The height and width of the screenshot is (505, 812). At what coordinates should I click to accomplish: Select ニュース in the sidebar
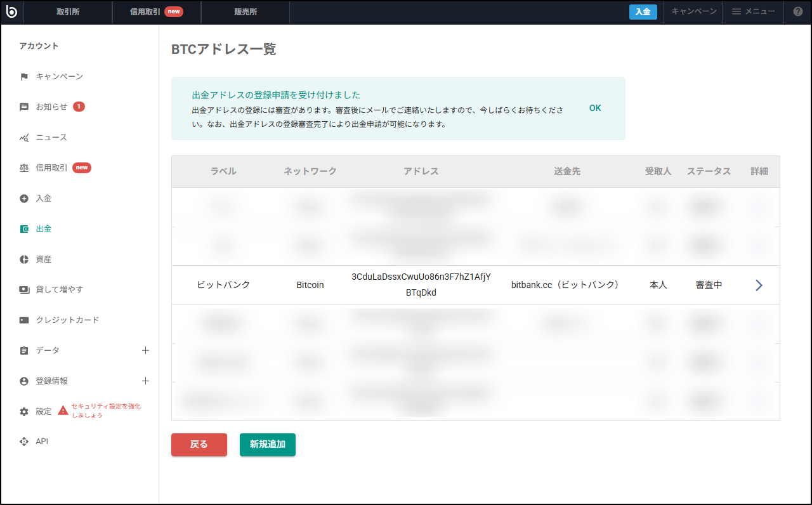pyautogui.click(x=51, y=138)
